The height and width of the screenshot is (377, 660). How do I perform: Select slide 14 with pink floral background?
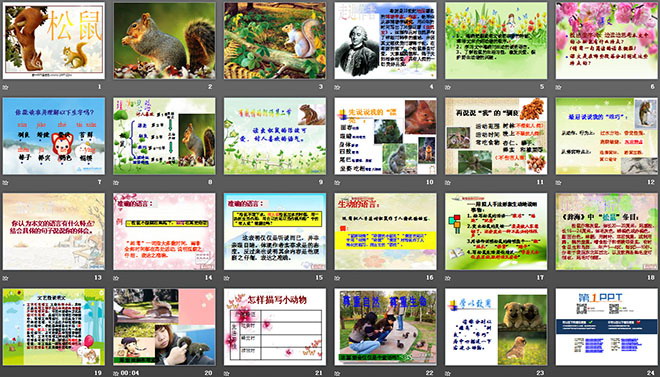coord(164,231)
